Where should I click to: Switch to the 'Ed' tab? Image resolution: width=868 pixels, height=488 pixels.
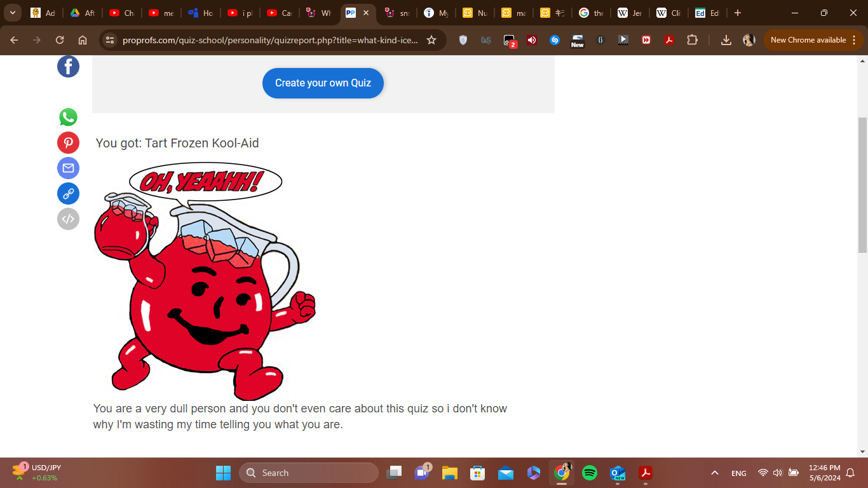pyautogui.click(x=707, y=13)
